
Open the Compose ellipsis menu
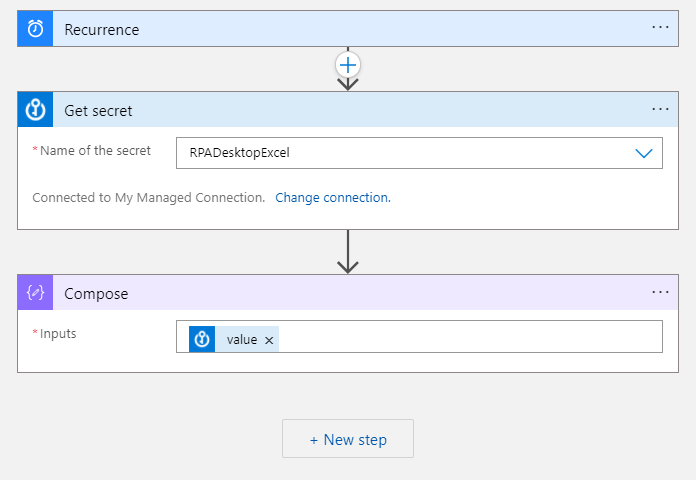(x=660, y=292)
